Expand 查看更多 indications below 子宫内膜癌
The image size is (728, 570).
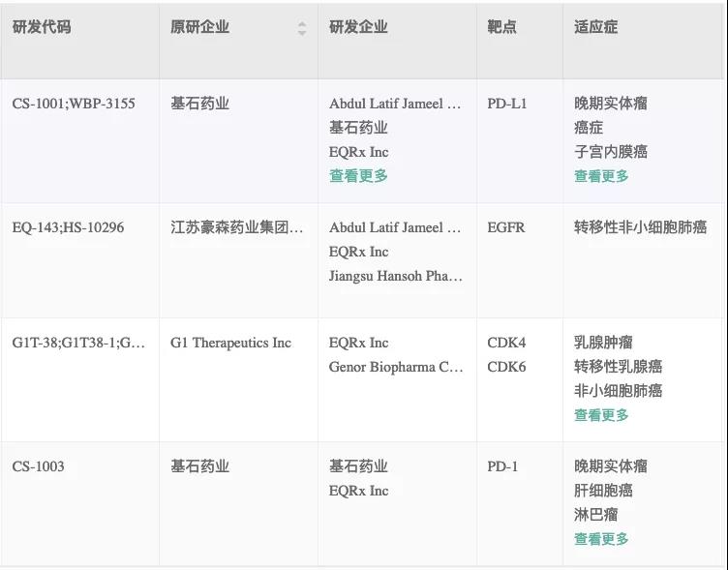pyautogui.click(x=601, y=176)
